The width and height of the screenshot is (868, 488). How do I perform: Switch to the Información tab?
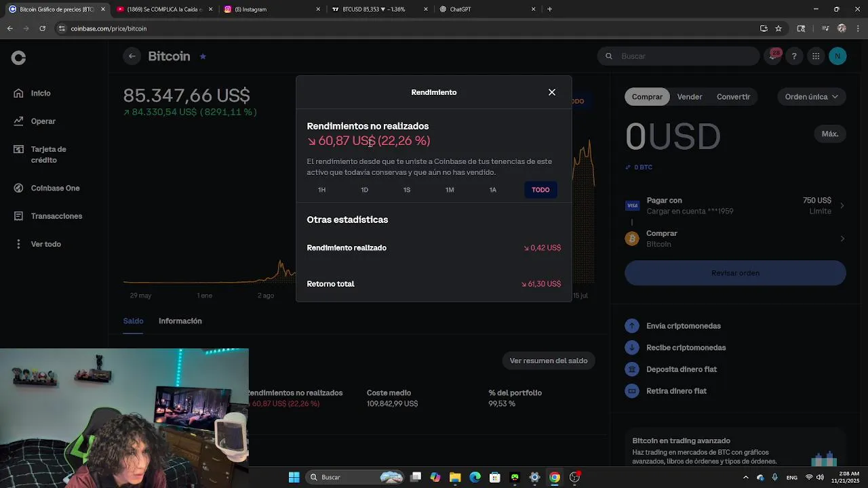point(180,321)
